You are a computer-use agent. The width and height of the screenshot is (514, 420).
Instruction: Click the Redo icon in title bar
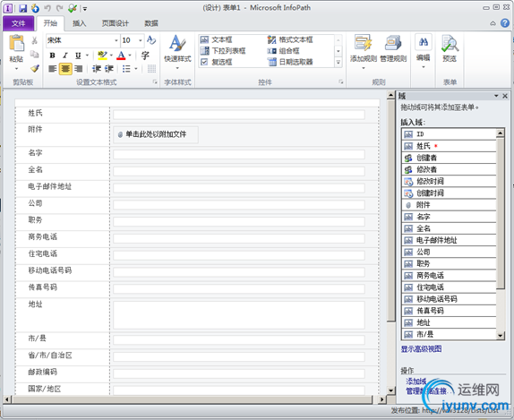pyautogui.click(x=59, y=8)
